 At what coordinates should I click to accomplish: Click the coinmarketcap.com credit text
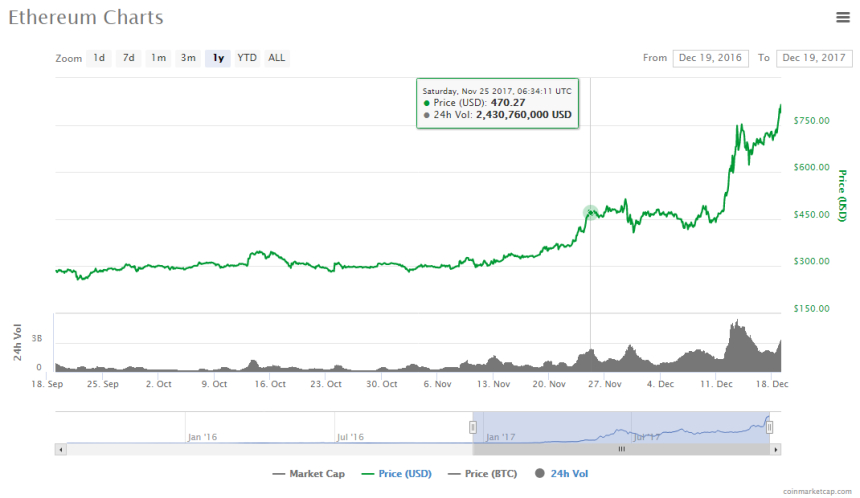coord(817,491)
